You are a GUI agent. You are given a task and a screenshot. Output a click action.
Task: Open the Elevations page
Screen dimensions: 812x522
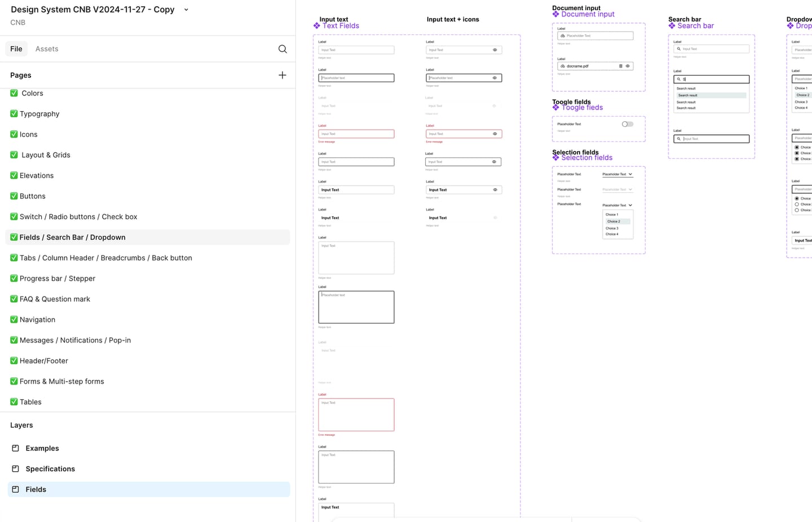coord(148,175)
